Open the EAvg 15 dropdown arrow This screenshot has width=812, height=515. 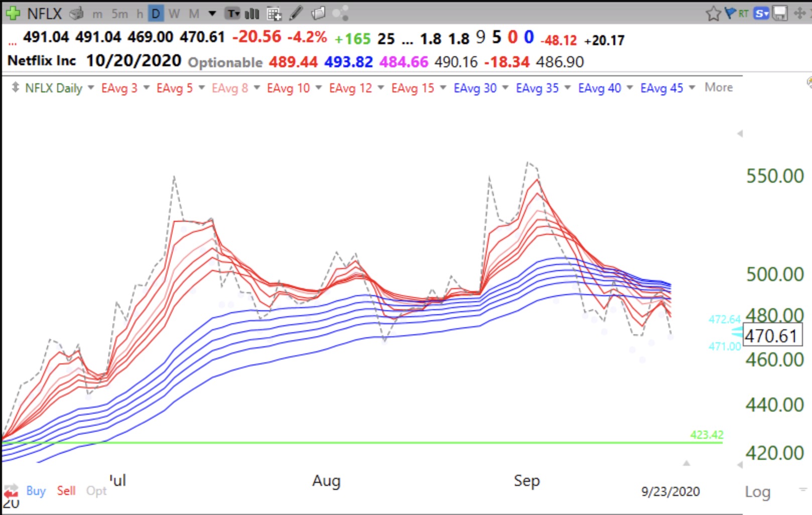click(x=443, y=87)
